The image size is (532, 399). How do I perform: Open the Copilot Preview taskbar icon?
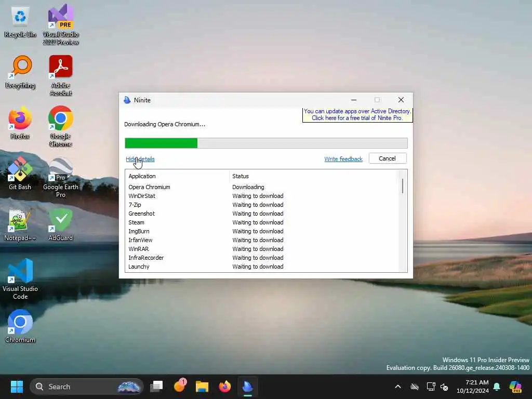pyautogui.click(x=516, y=387)
